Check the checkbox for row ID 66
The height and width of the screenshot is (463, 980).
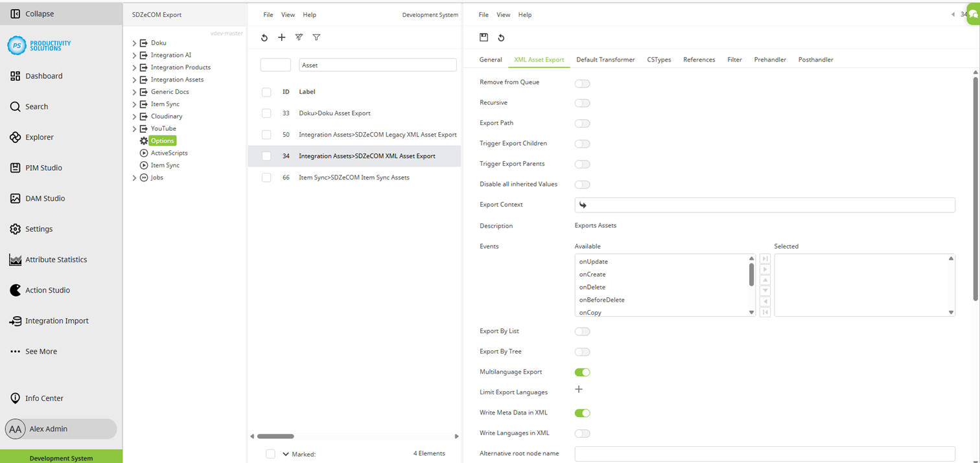pyautogui.click(x=266, y=177)
